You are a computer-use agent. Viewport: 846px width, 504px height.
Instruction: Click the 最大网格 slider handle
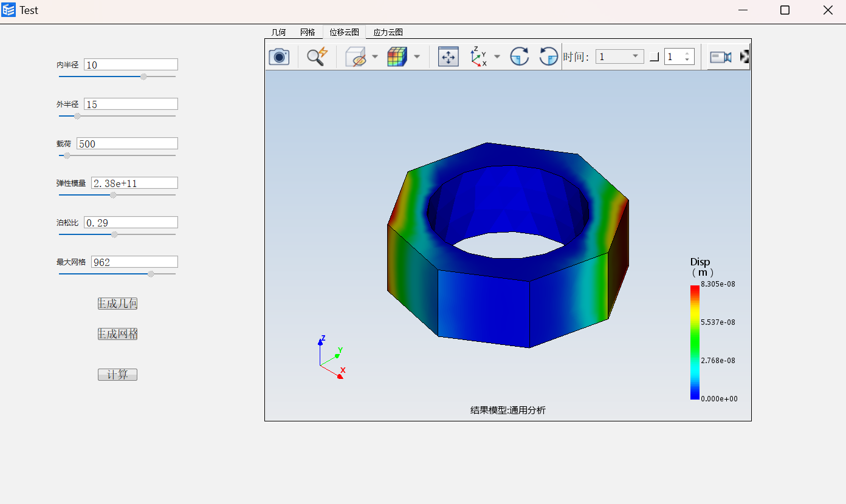151,274
